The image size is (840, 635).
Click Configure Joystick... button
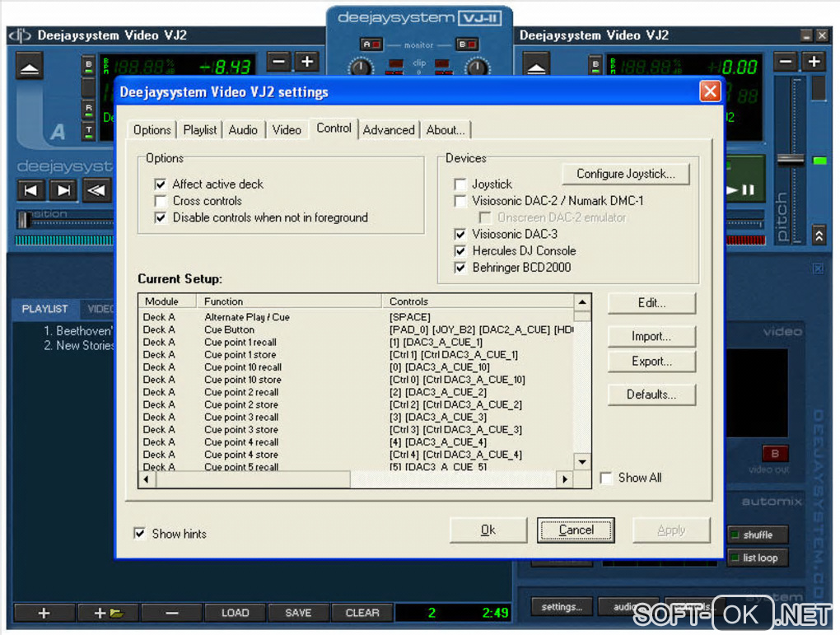click(626, 174)
